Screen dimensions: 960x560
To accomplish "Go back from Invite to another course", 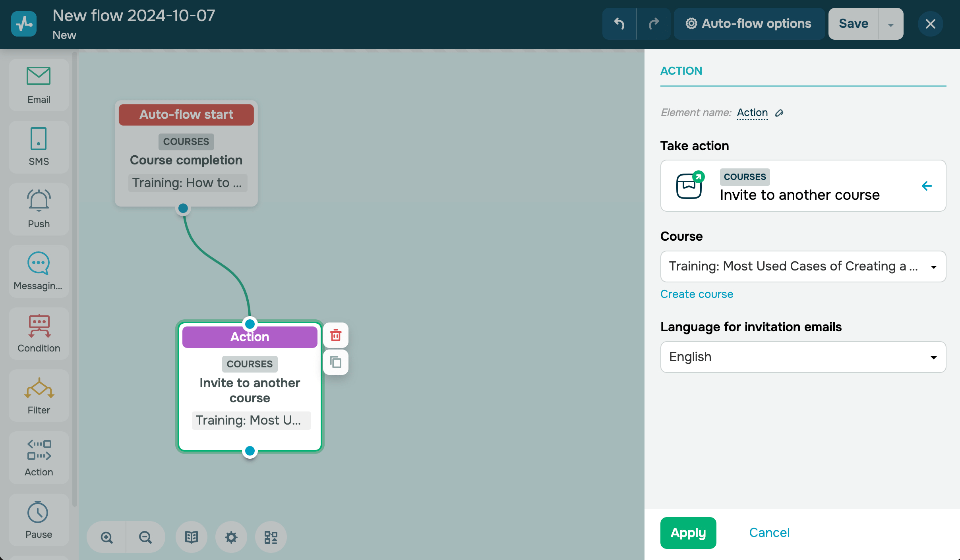I will coord(927,186).
